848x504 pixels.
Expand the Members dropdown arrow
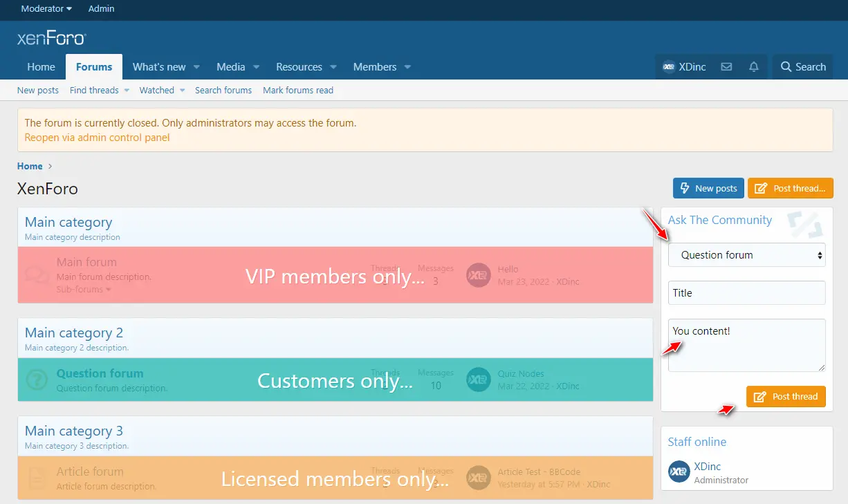[x=407, y=67]
